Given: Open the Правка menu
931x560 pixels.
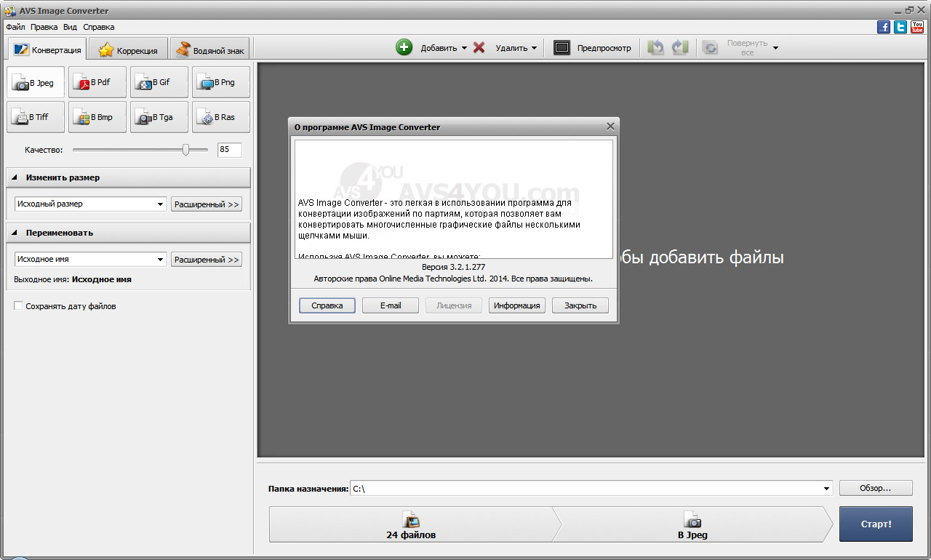Looking at the screenshot, I should 44,27.
